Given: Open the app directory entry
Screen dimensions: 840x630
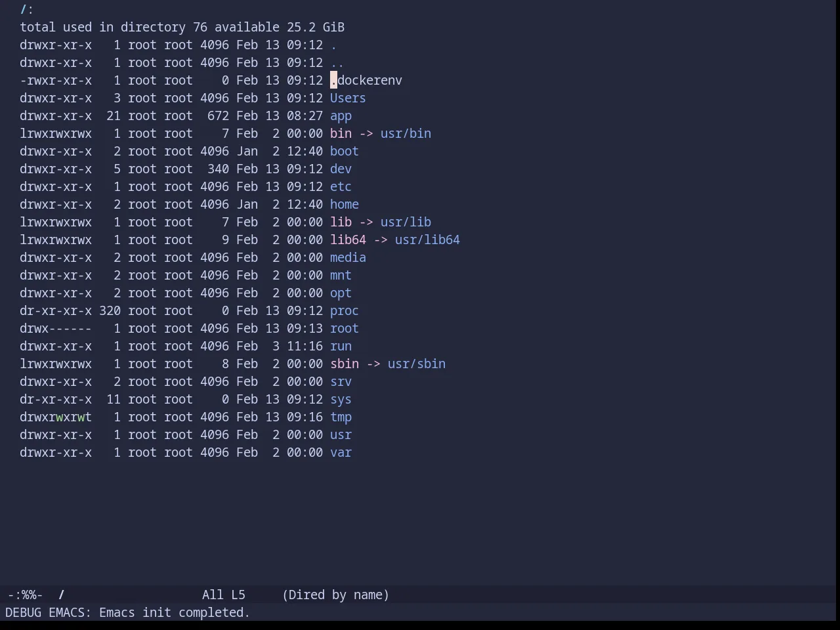Looking at the screenshot, I should (x=341, y=115).
